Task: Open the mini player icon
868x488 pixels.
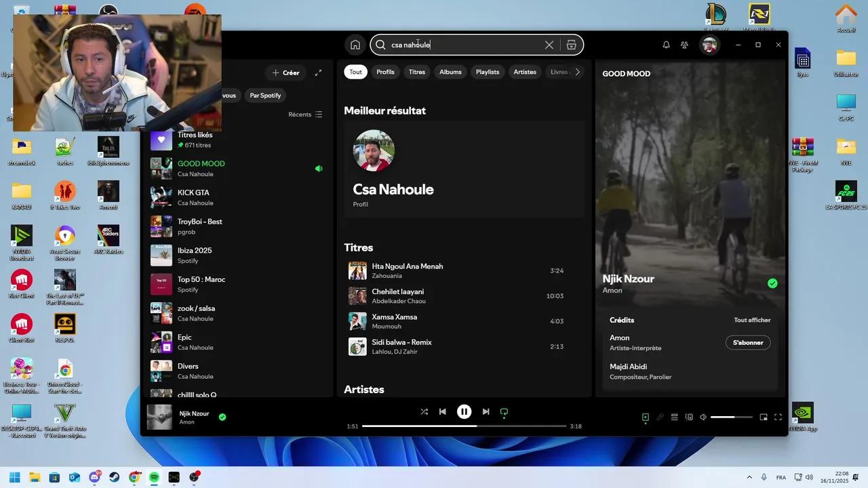Action: click(x=764, y=417)
